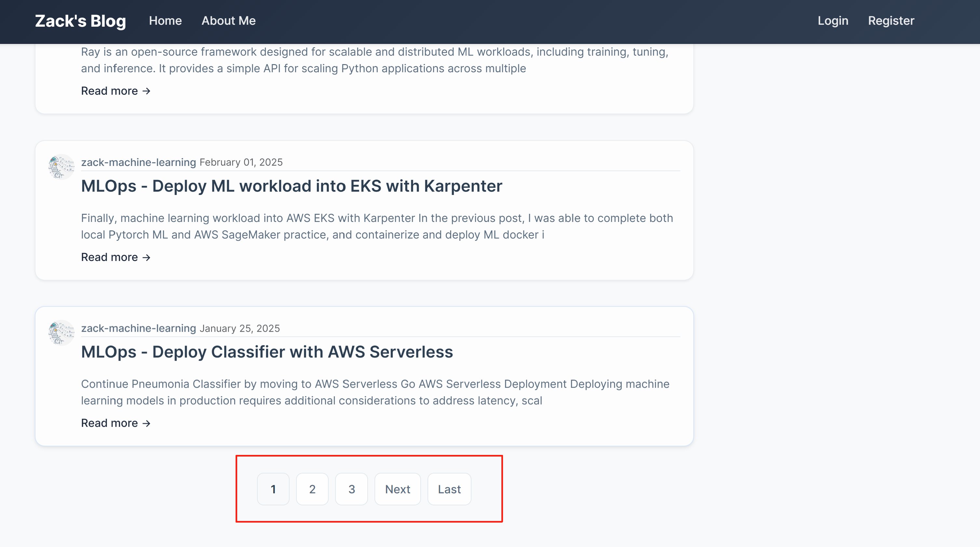This screenshot has width=980, height=547.
Task: Click avatar on the EKS Karpenter post
Action: pyautogui.click(x=61, y=167)
